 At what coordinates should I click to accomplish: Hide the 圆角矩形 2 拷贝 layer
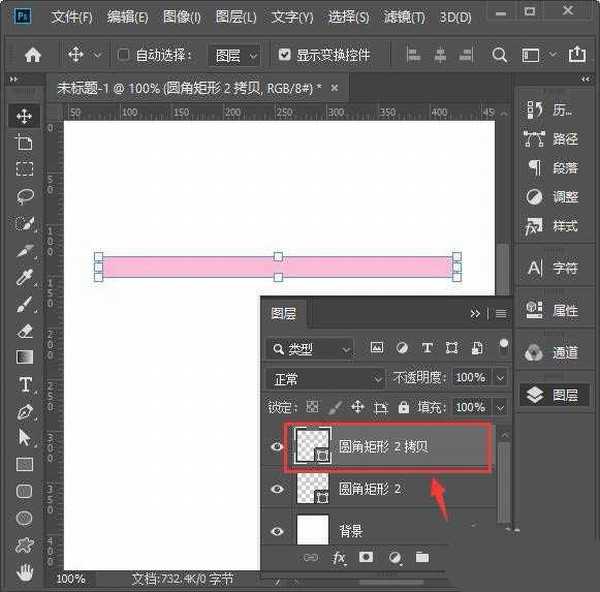[x=277, y=447]
